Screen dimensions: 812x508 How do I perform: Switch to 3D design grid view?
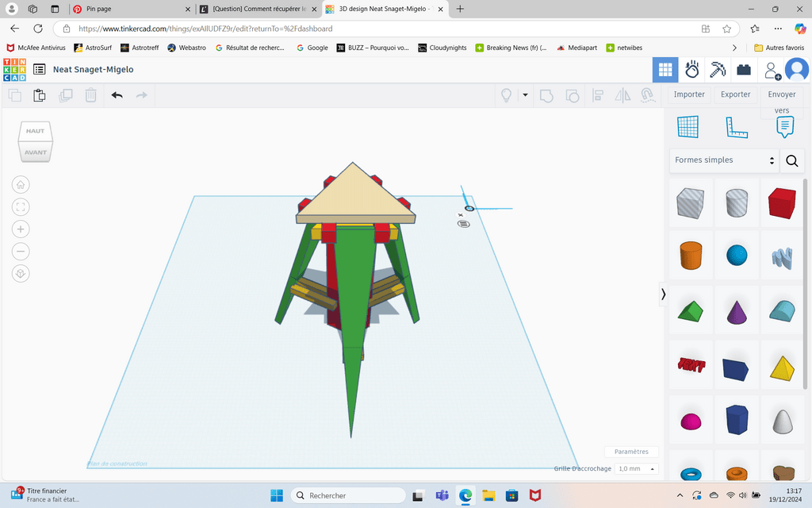point(665,70)
